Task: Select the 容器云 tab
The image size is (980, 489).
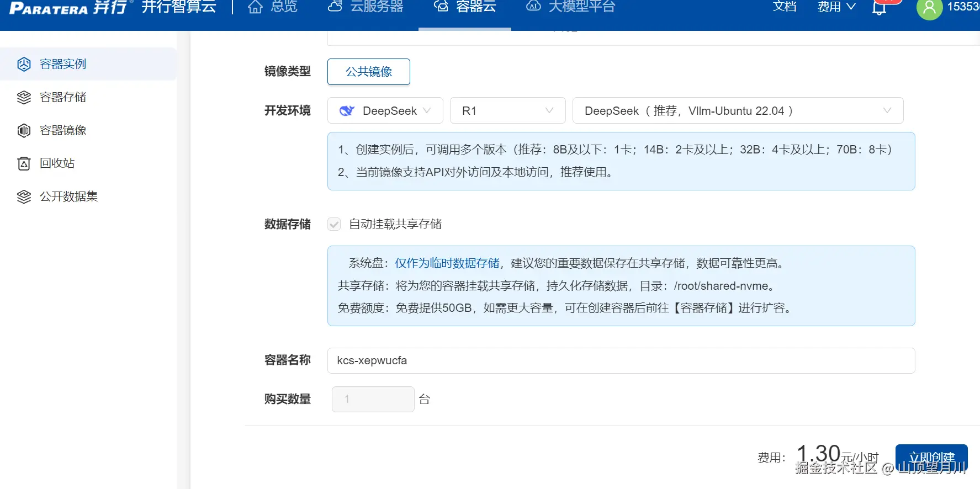Action: pos(465,7)
